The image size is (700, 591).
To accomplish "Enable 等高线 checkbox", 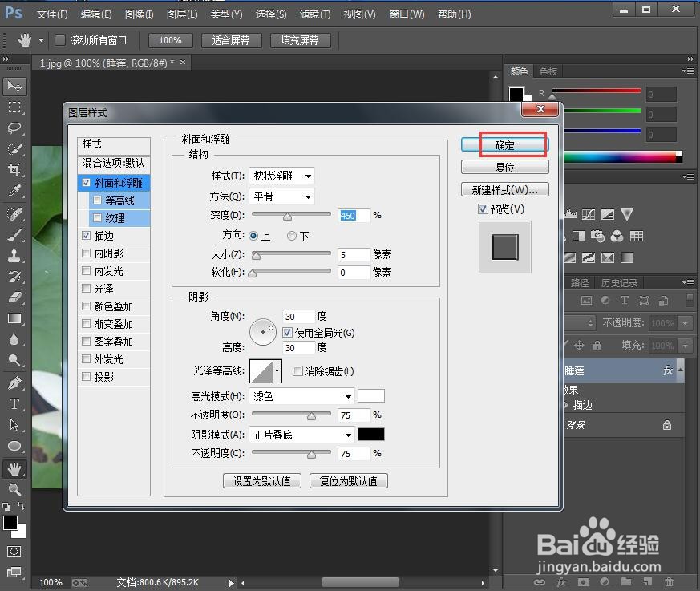I will (97, 200).
